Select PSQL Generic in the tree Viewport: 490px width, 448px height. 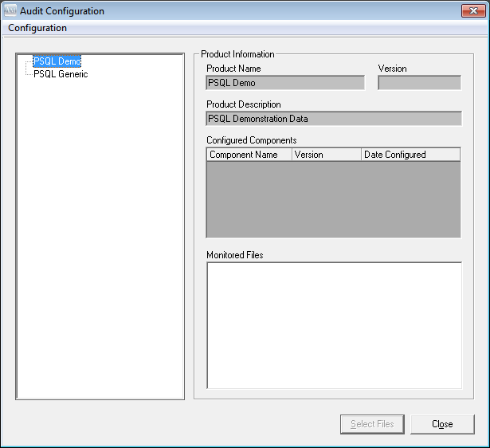click(x=61, y=74)
